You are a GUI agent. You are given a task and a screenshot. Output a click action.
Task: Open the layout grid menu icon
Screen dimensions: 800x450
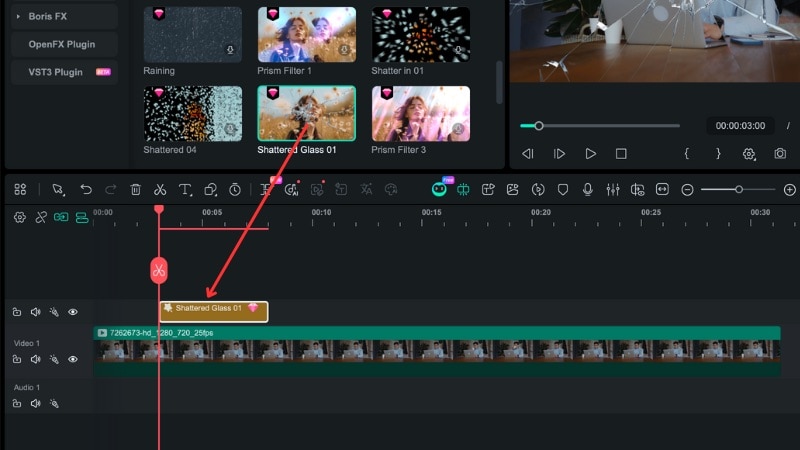pos(20,190)
